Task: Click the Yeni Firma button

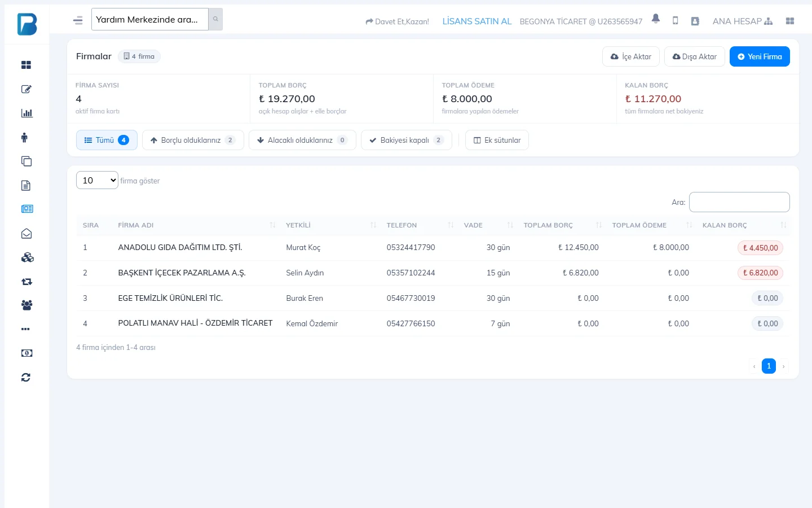Action: pos(760,56)
